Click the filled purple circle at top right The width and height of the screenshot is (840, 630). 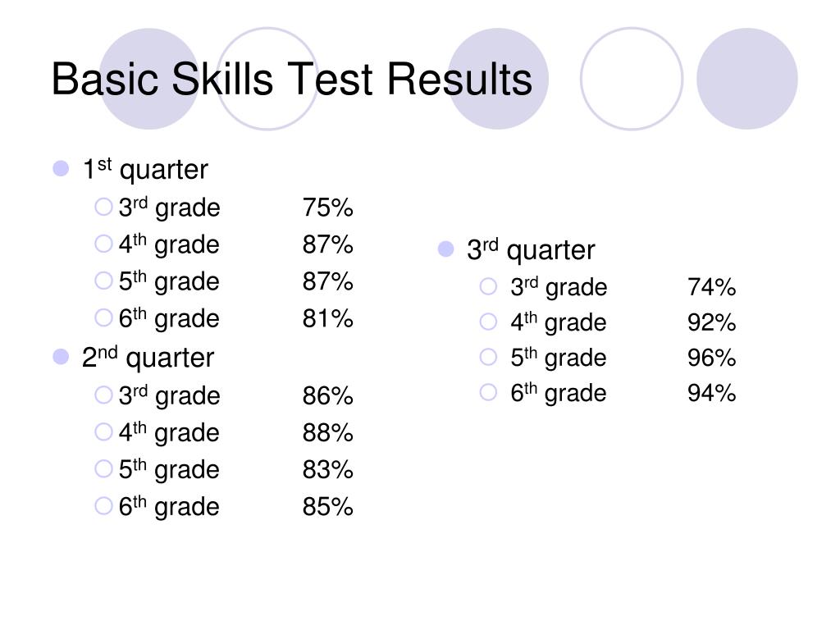[746, 79]
